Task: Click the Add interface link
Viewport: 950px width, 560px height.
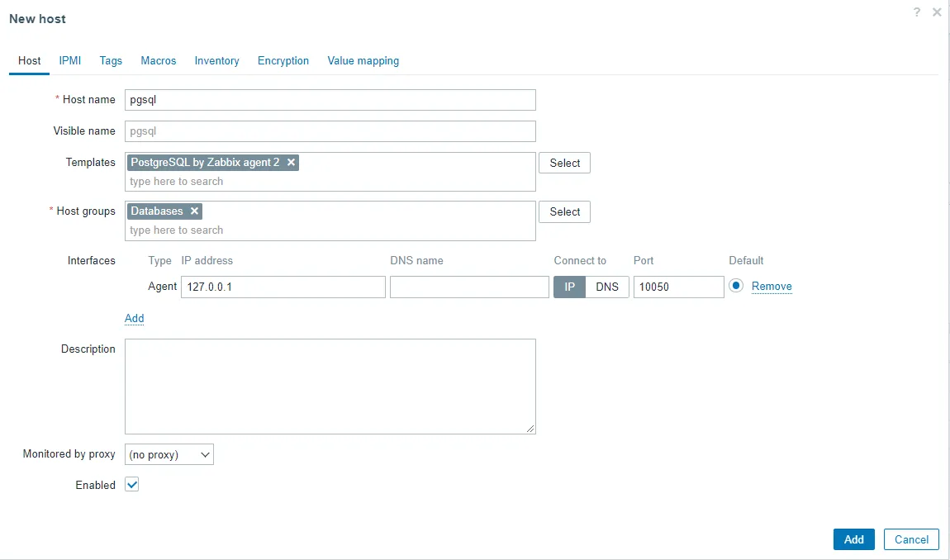Action: [134, 318]
